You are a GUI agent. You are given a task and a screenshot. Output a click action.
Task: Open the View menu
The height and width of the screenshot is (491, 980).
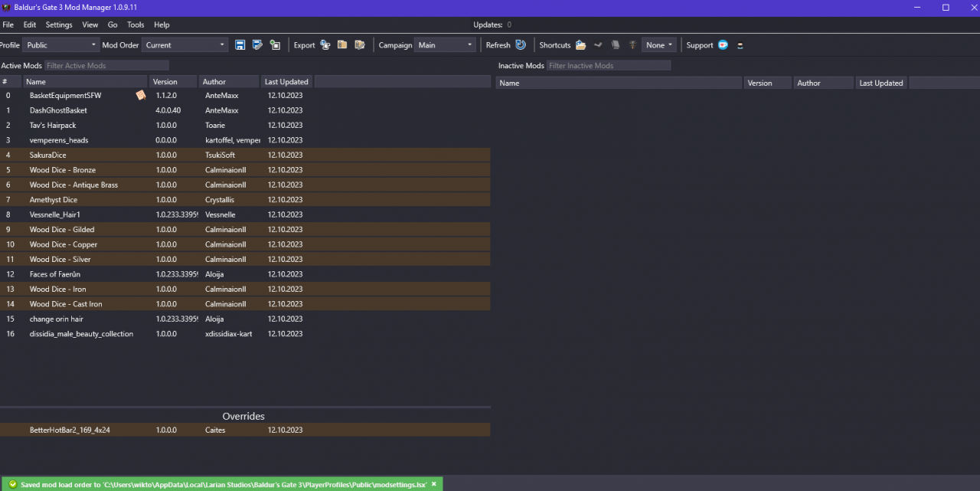point(90,25)
